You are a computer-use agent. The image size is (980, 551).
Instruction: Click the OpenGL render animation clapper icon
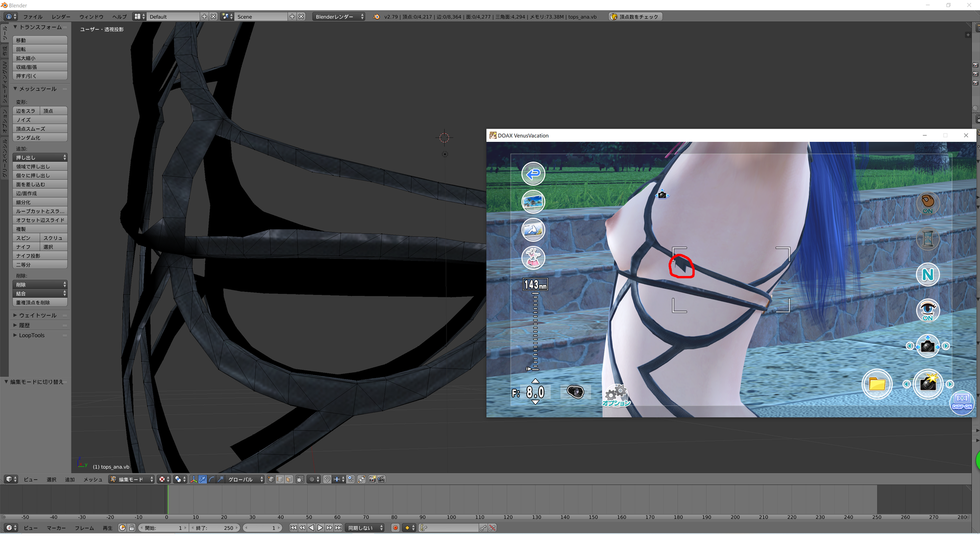click(x=381, y=479)
